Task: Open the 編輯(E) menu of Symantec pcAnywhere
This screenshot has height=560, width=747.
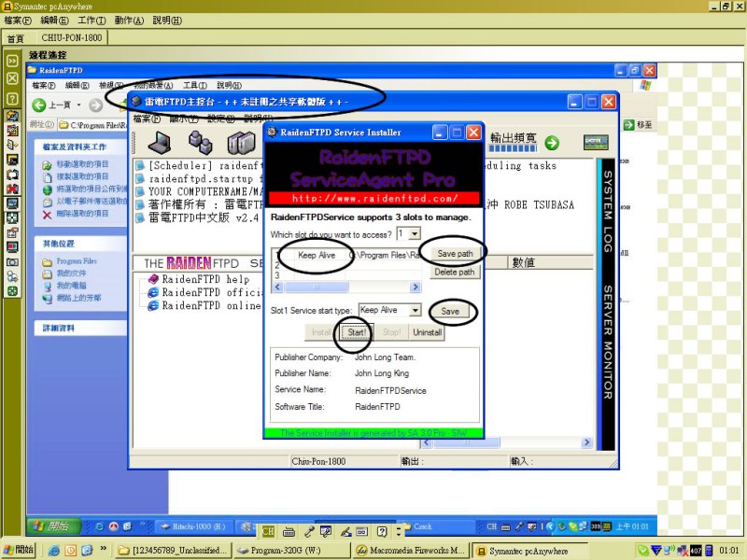Action: tap(54, 21)
